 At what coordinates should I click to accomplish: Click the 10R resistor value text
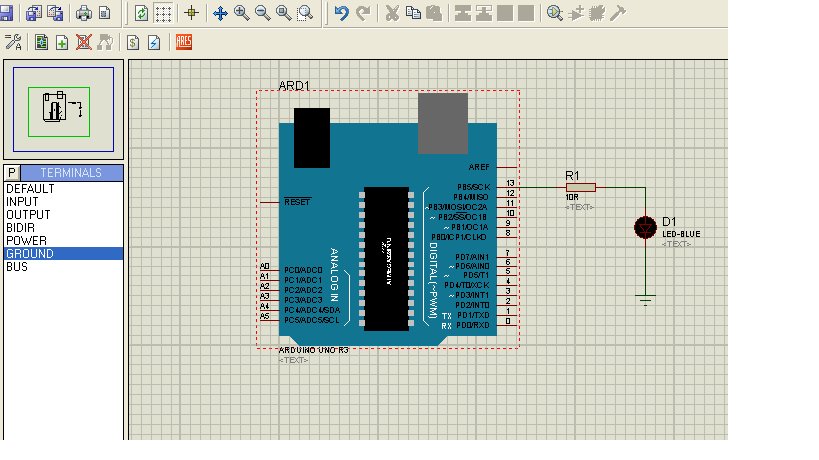coord(572,197)
